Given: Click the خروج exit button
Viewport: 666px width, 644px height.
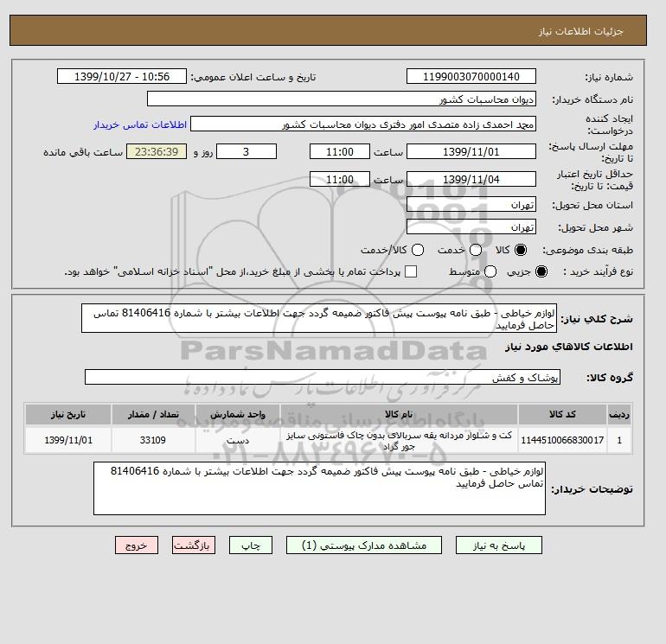Looking at the screenshot, I should (x=137, y=545).
